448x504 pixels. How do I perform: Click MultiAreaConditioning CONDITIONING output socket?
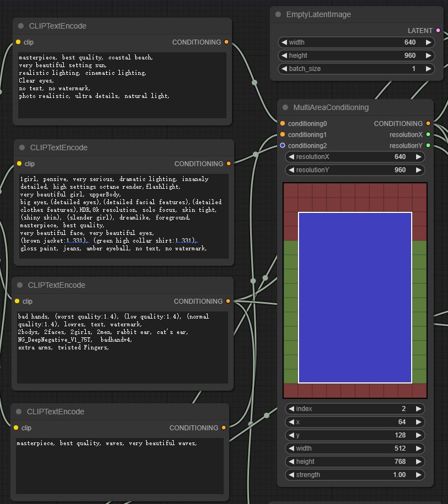tap(428, 123)
